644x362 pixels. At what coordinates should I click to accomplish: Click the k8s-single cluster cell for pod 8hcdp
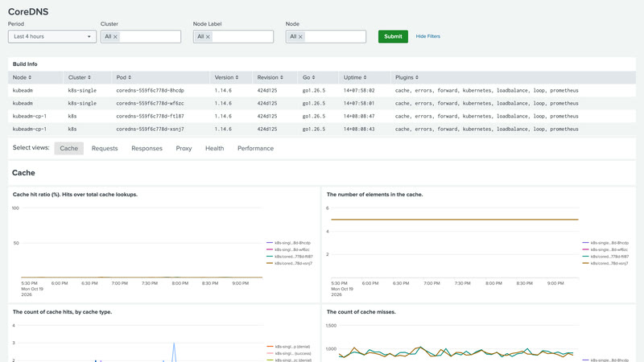(82, 90)
